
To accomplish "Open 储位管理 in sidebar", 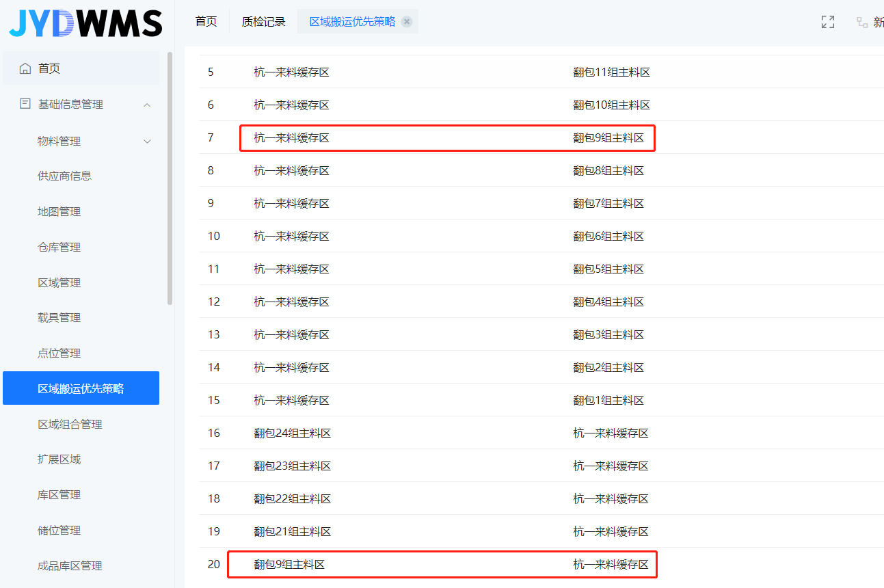I will click(59, 530).
